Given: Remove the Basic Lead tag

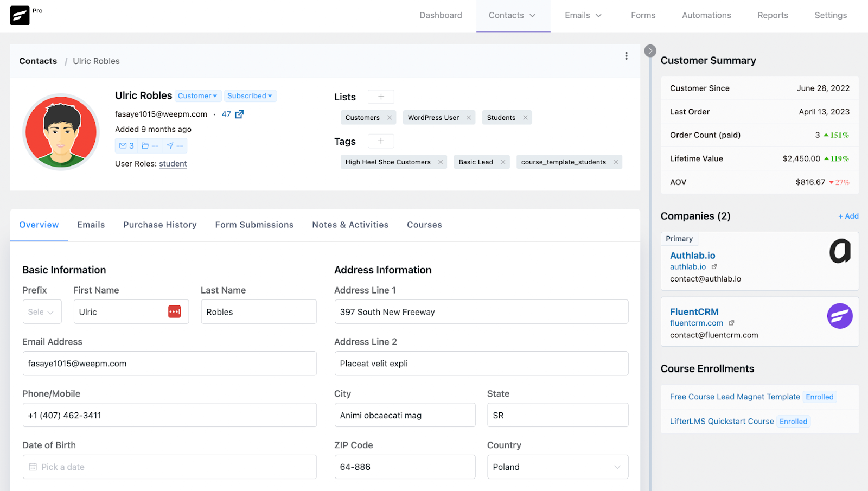Looking at the screenshot, I should [x=503, y=162].
